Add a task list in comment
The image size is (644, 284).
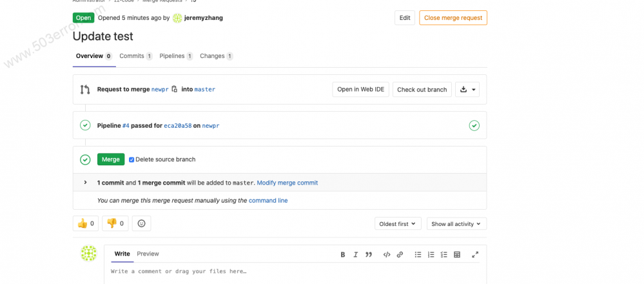tap(444, 254)
